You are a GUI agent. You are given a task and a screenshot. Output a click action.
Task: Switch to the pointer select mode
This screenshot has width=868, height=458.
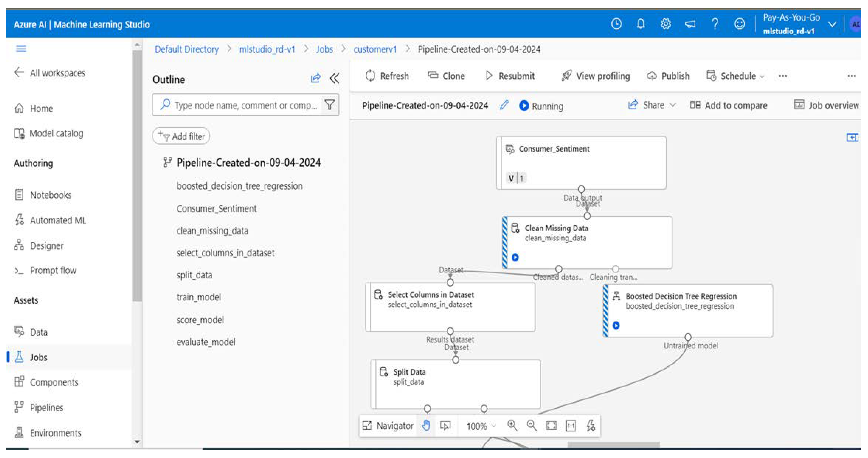(445, 426)
